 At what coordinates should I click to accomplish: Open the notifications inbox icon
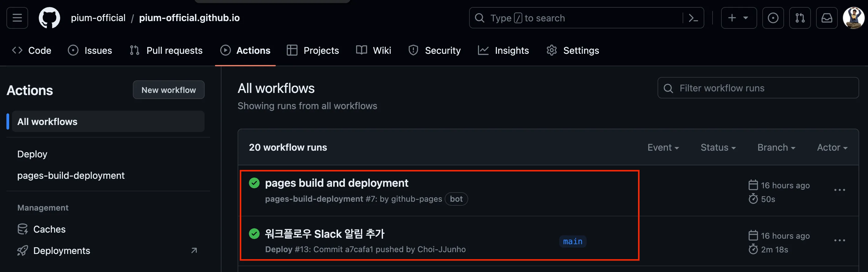coord(826,18)
